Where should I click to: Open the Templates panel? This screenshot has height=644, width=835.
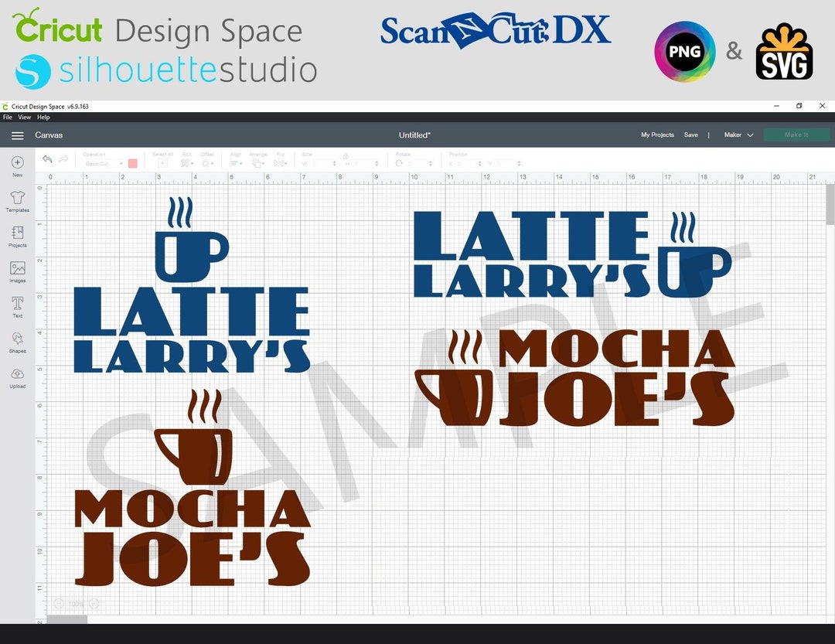point(17,201)
